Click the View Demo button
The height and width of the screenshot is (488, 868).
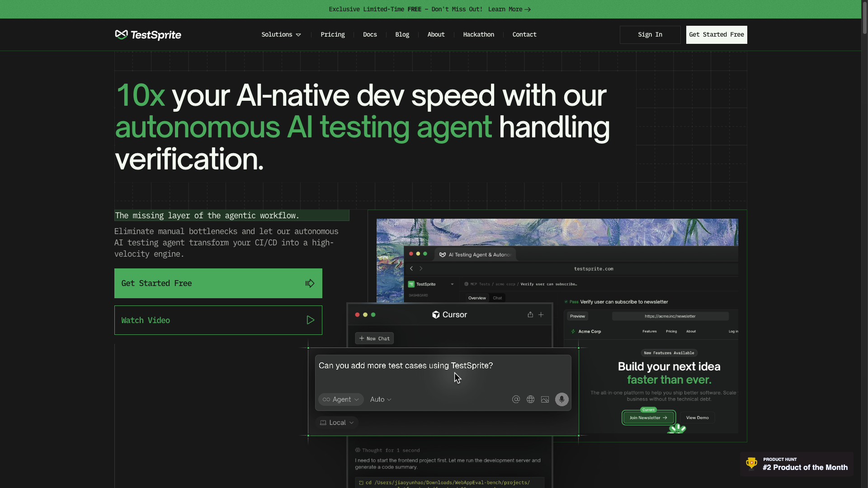click(x=697, y=418)
